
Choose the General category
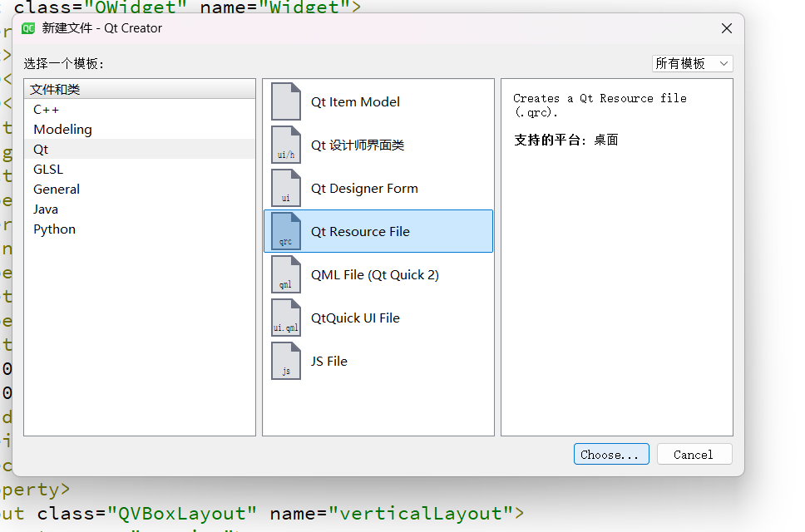click(x=139, y=190)
